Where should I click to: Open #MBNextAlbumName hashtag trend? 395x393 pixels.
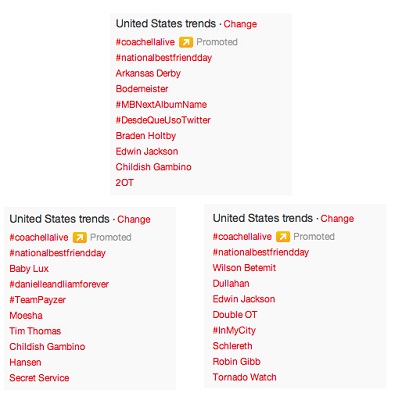coord(161,104)
